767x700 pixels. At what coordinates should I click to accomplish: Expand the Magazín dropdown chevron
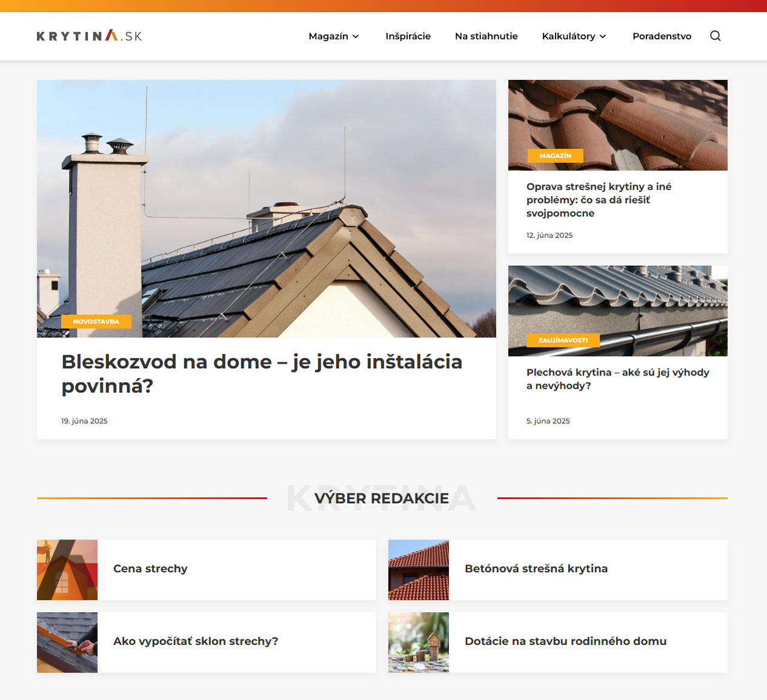coord(356,36)
